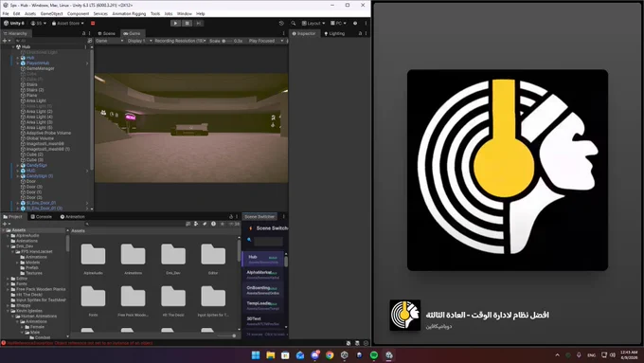The width and height of the screenshot is (644, 363).
Task: Open Discord from taskbar
Action: (314, 355)
